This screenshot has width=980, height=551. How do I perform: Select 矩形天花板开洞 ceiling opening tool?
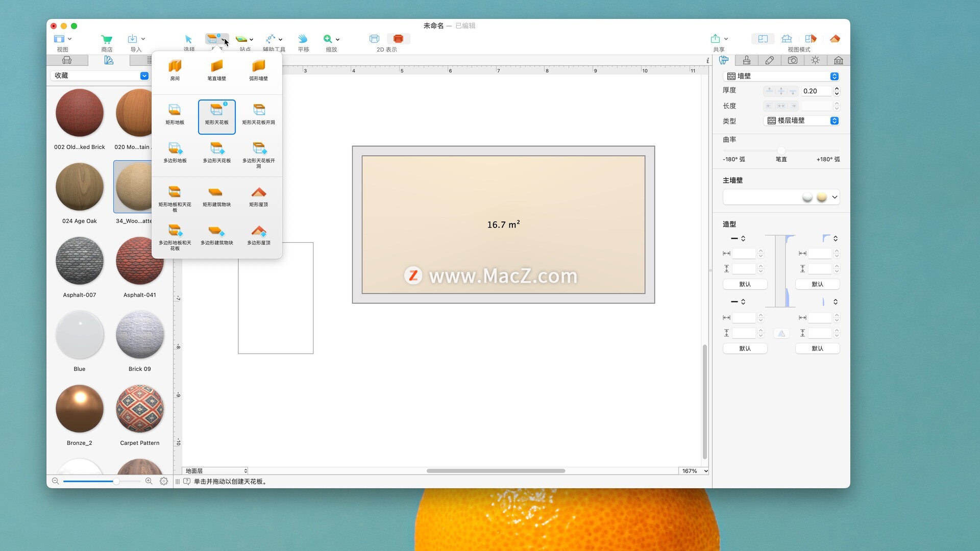point(258,114)
